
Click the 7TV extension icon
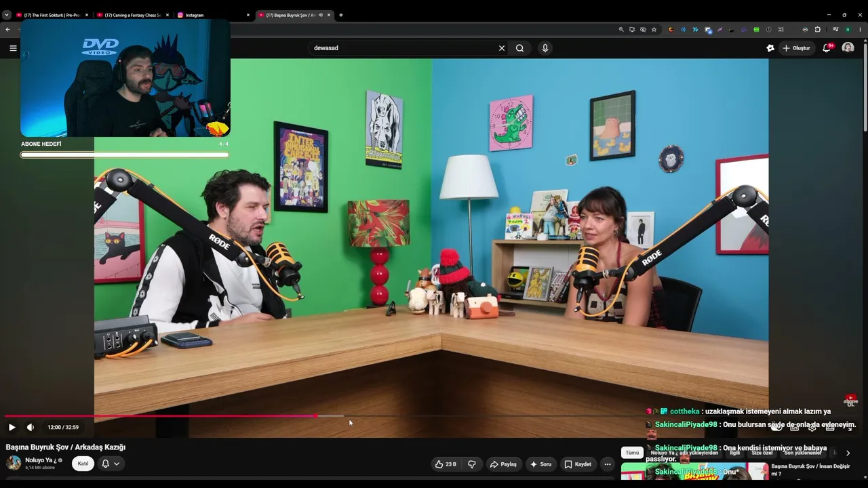(x=695, y=30)
